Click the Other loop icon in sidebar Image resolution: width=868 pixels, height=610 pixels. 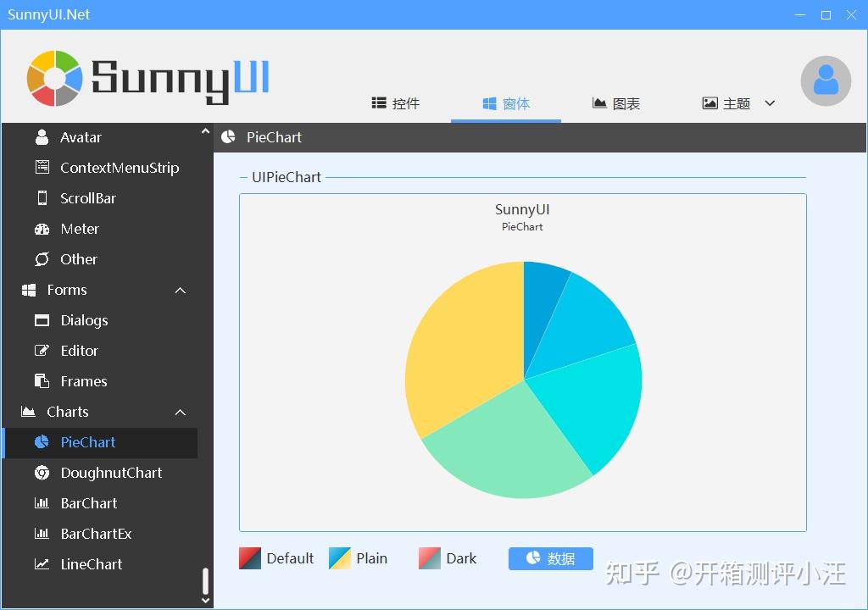[x=42, y=259]
